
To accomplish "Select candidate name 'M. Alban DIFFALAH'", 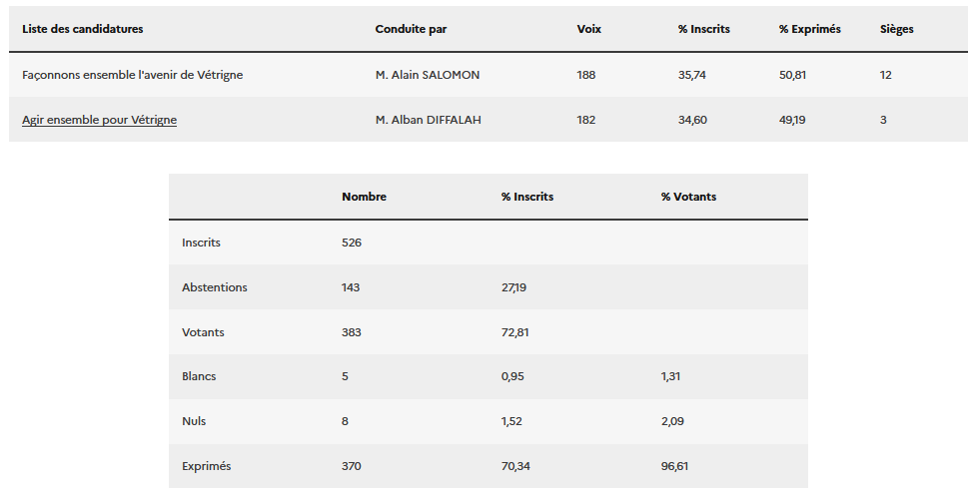I will coord(428,120).
